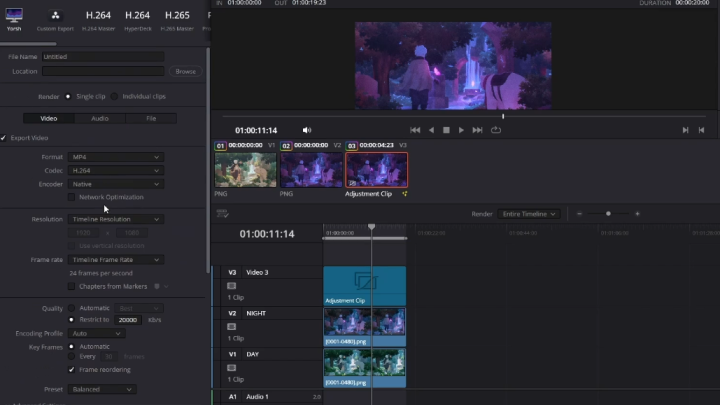Toggle Frame reordering checkbox

(71, 370)
